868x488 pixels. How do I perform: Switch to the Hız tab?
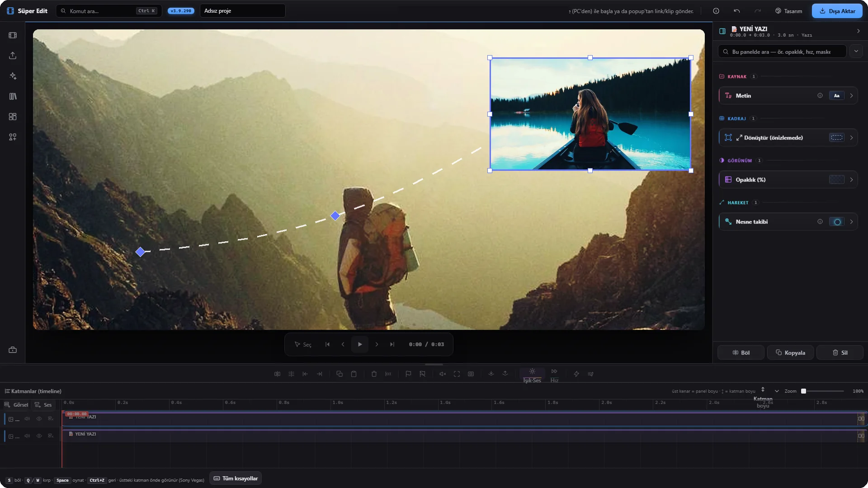click(554, 375)
